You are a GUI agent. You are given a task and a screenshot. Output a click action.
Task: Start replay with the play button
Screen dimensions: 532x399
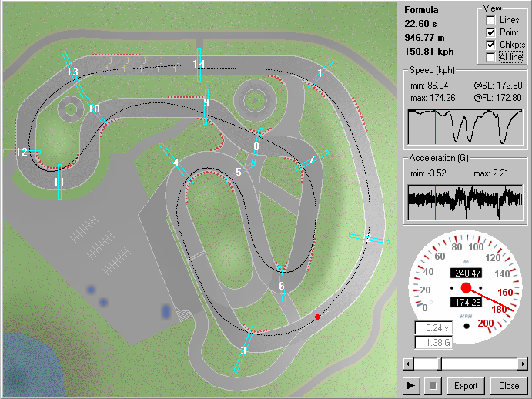point(411,385)
